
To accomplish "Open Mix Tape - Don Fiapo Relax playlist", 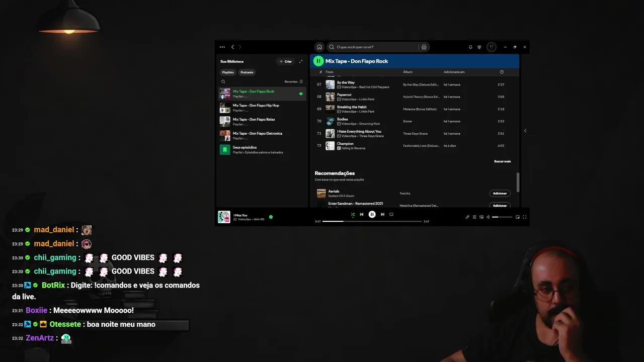I will click(262, 122).
